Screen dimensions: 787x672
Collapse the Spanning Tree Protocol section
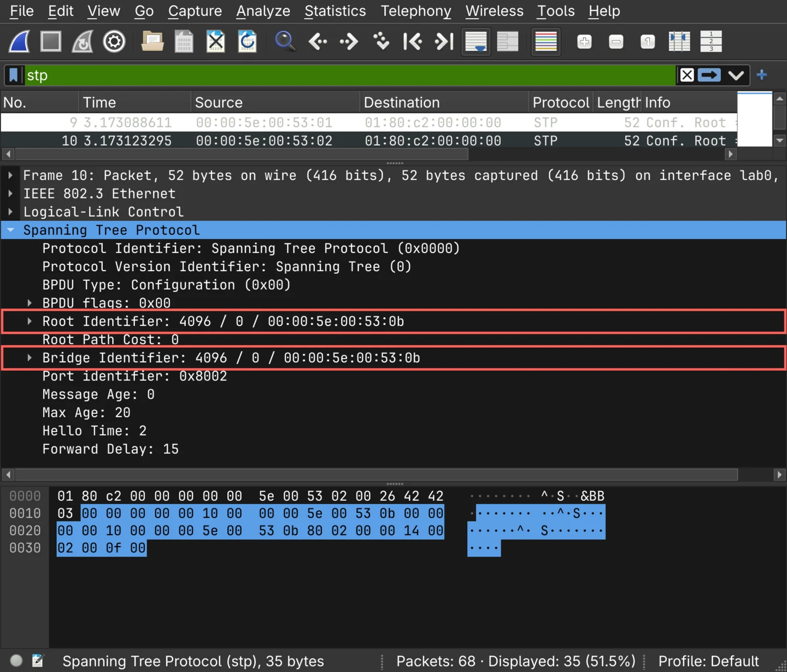click(10, 230)
